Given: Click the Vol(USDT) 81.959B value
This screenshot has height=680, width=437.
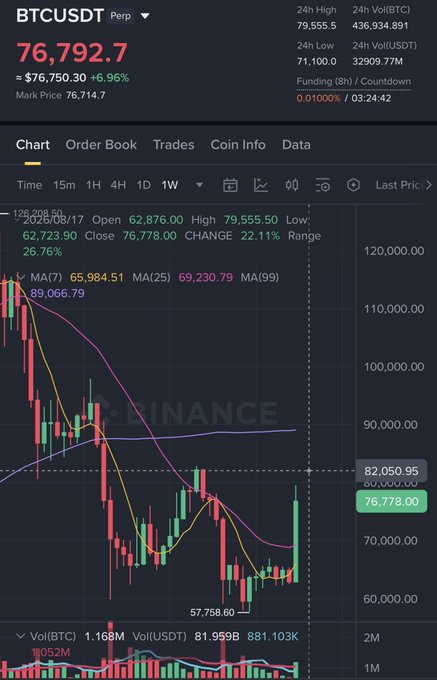Looking at the screenshot, I should [x=217, y=637].
